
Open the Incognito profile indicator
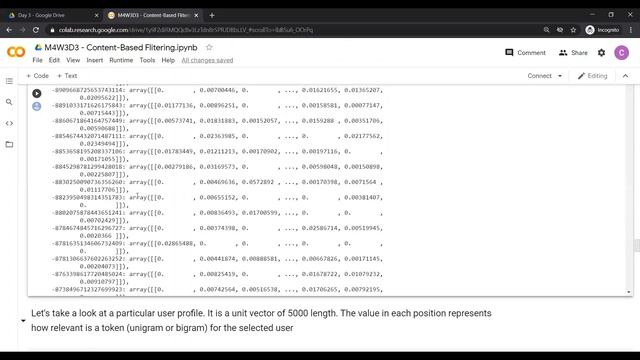pos(602,30)
